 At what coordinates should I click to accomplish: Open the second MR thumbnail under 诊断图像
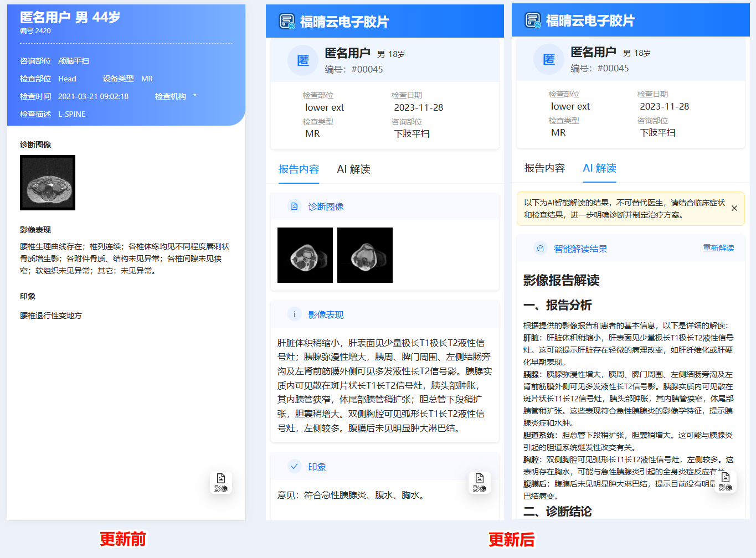pyautogui.click(x=365, y=255)
